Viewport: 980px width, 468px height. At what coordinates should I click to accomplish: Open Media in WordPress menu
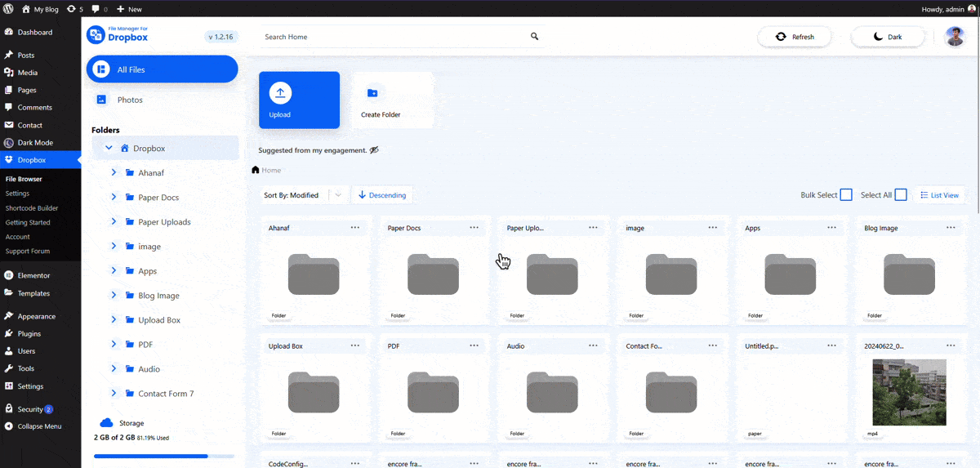point(40,73)
